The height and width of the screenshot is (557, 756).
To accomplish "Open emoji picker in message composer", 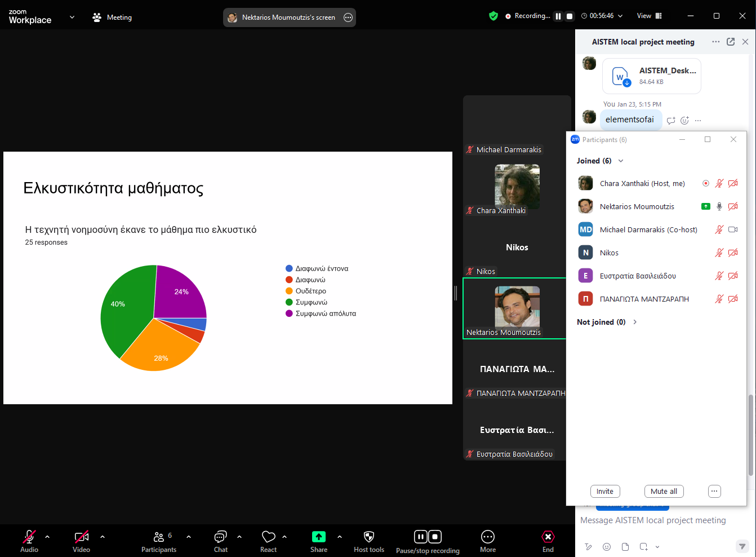I will pyautogui.click(x=607, y=546).
